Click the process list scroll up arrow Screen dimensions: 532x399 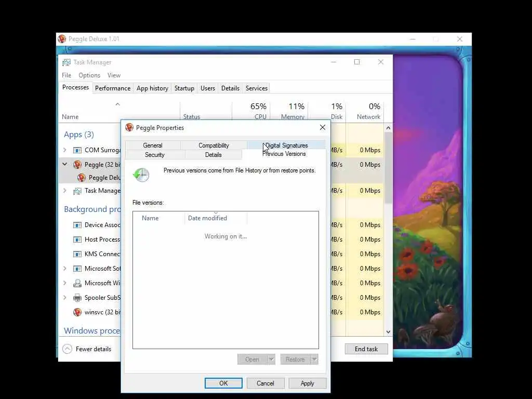click(x=388, y=128)
